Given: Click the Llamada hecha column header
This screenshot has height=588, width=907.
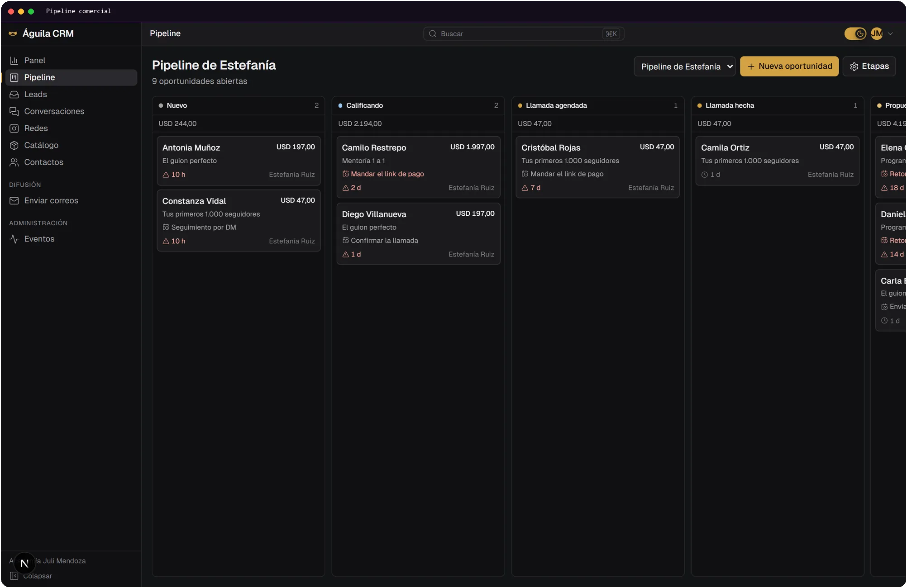Looking at the screenshot, I should (x=778, y=105).
